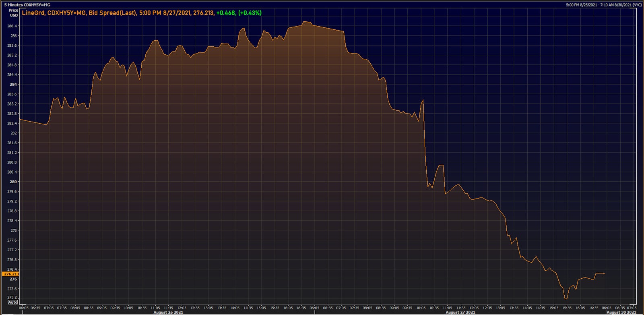Click the 276.4 price axis label
Screen dimensions: 644x315
click(12, 269)
